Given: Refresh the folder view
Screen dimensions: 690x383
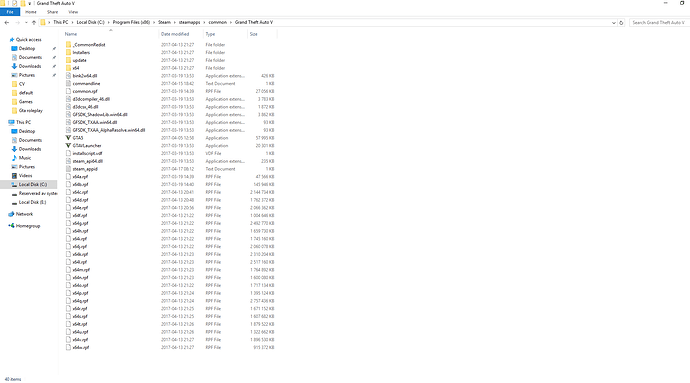Looking at the screenshot, I should [x=621, y=22].
